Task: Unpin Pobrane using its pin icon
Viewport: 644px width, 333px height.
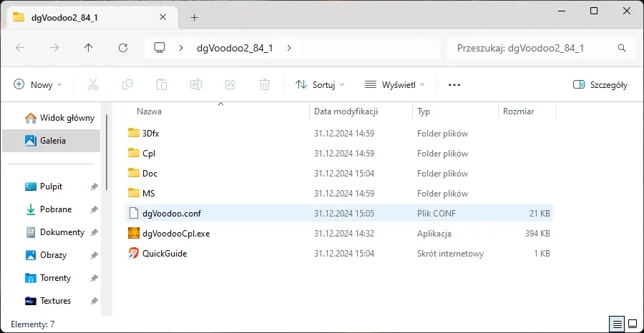Action: click(94, 209)
